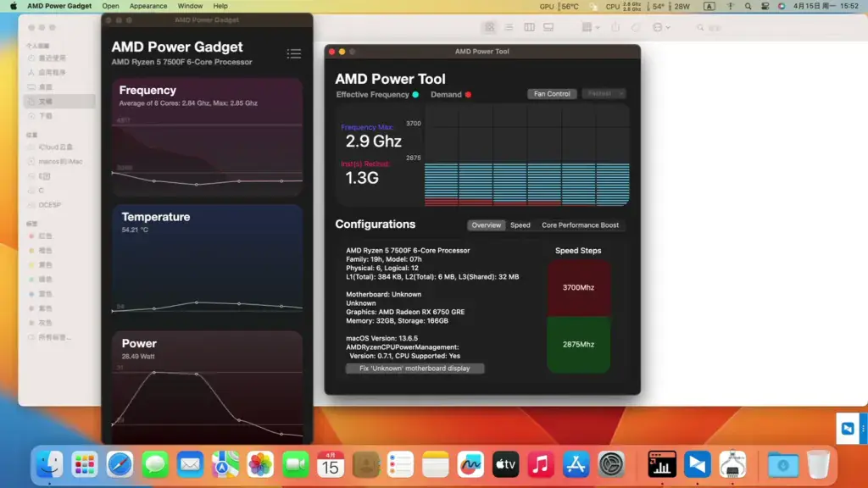The height and width of the screenshot is (488, 868).
Task: Click the CPU frequency status item
Action: 623,6
